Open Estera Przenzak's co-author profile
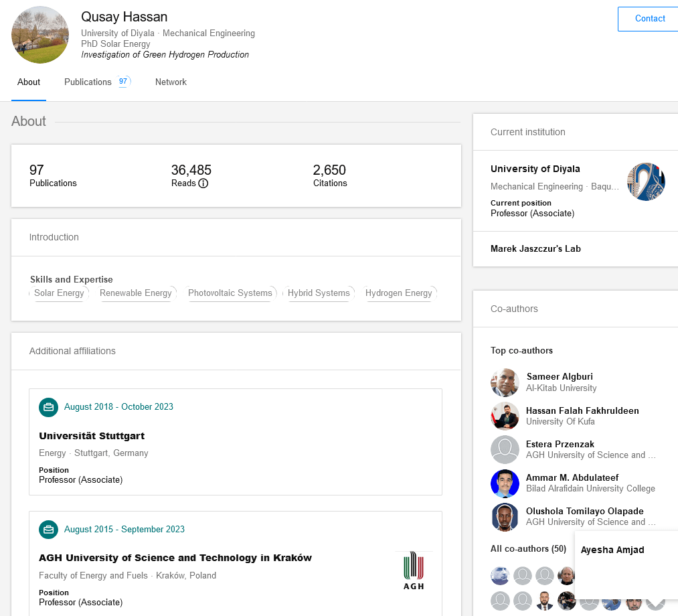678x616 pixels. point(560,444)
